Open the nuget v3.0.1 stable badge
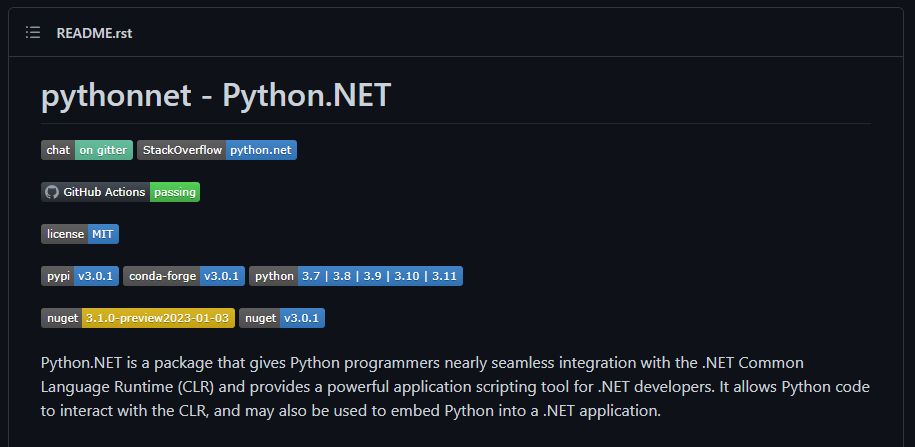 pos(282,318)
